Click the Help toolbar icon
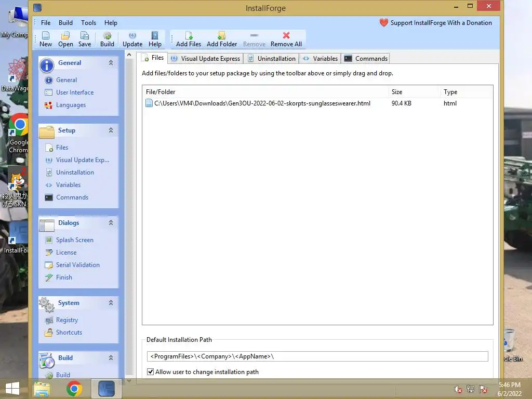Viewport: 532px width, 399px height. (x=155, y=39)
